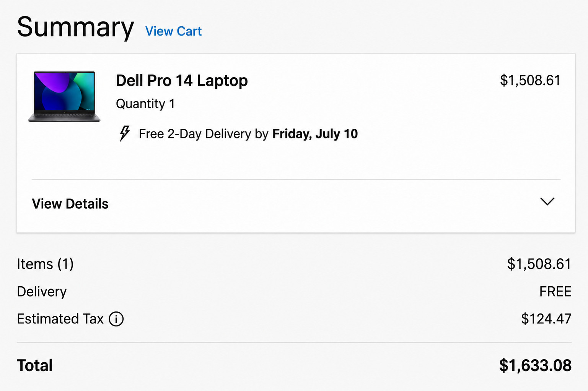
Task: Click the estimated tax amount $124.47
Action: (x=546, y=319)
